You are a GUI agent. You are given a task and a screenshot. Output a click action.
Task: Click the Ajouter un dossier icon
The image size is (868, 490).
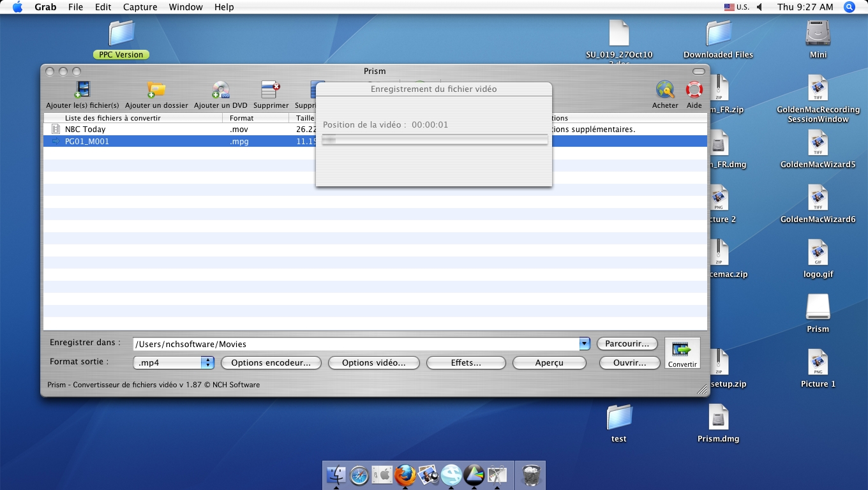[156, 90]
